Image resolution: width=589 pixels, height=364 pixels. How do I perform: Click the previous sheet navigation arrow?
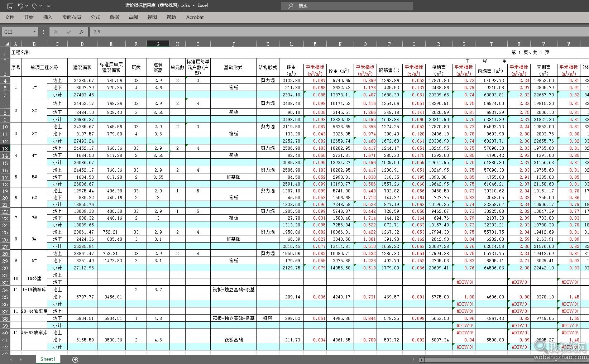(x=11, y=359)
